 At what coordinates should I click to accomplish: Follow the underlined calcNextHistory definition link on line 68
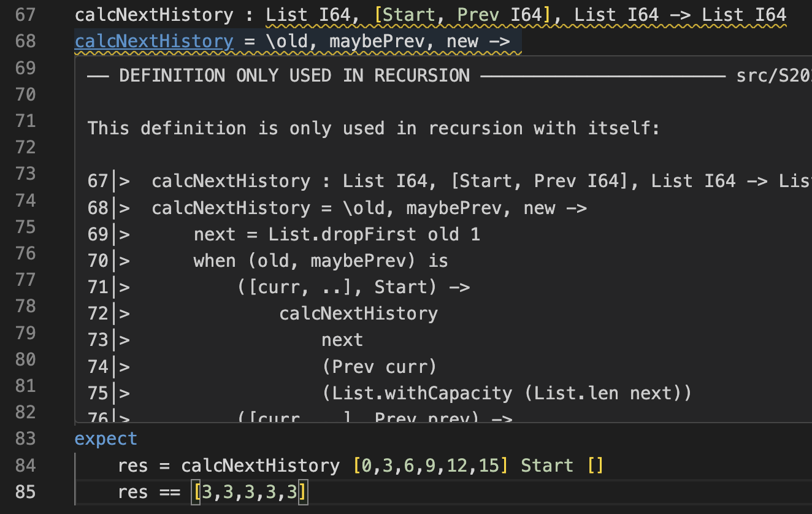tap(154, 41)
